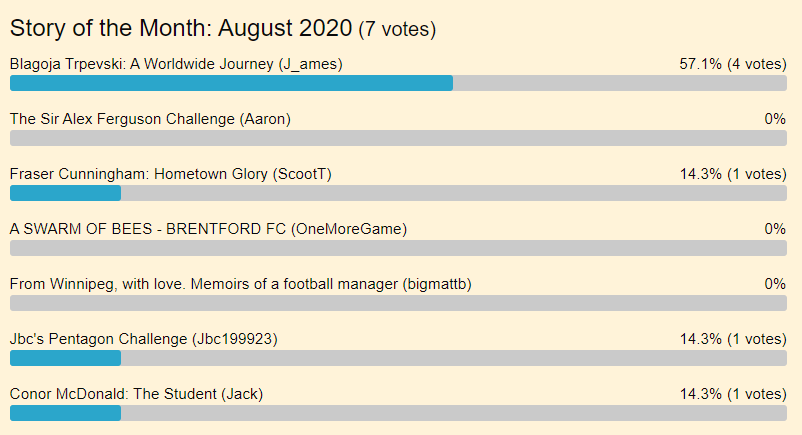Image resolution: width=802 pixels, height=435 pixels.
Task: Click the 14.3% (1 votes) result for Conor McDonald
Action: pos(732,394)
